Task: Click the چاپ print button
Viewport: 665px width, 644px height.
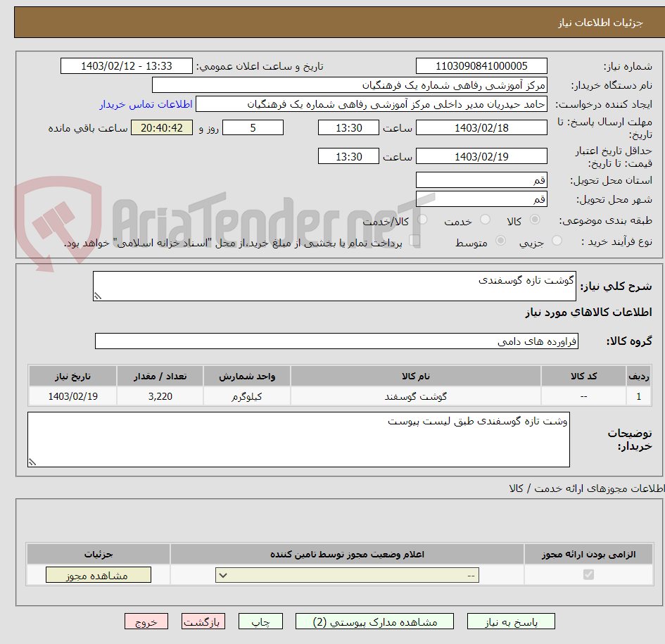Action: pyautogui.click(x=260, y=621)
